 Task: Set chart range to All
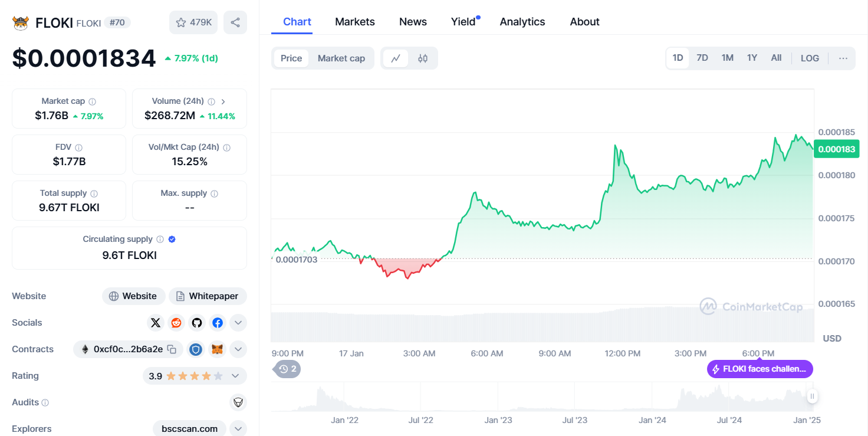776,58
